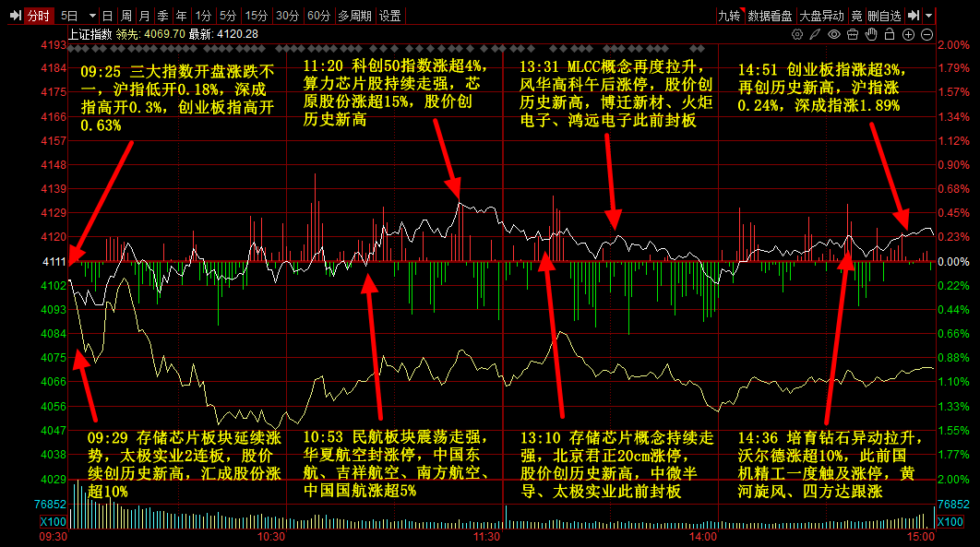Click the 10:53 民航板块 news annotation

coord(395,463)
